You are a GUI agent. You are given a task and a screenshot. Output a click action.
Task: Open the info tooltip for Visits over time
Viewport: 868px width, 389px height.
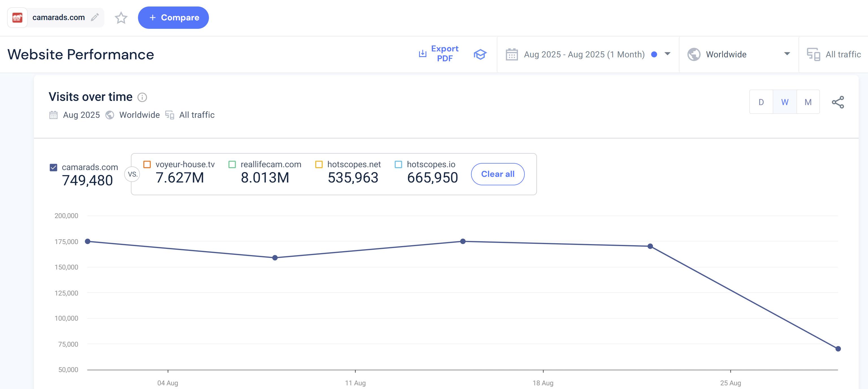pos(142,97)
